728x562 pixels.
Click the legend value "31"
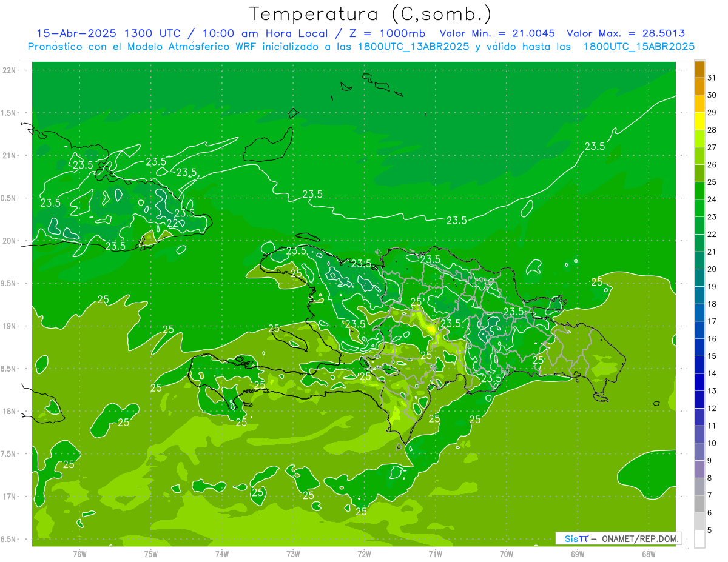(x=712, y=78)
